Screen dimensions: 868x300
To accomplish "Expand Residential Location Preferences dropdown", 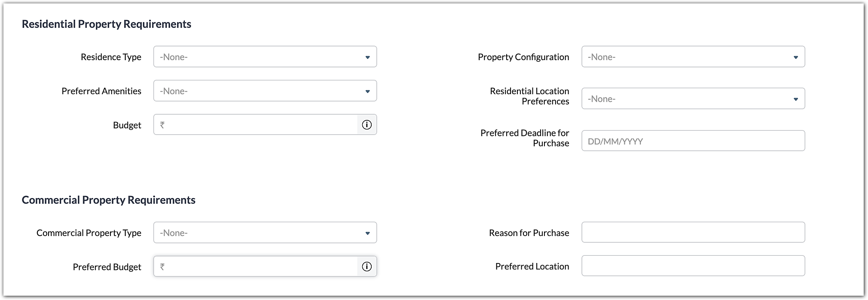I will tap(693, 99).
